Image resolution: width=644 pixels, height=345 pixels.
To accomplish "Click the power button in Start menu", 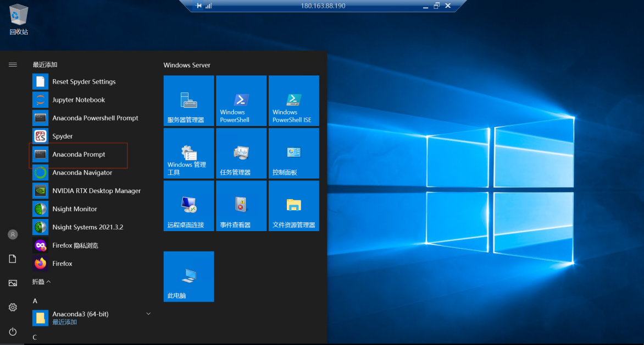I will tap(13, 331).
